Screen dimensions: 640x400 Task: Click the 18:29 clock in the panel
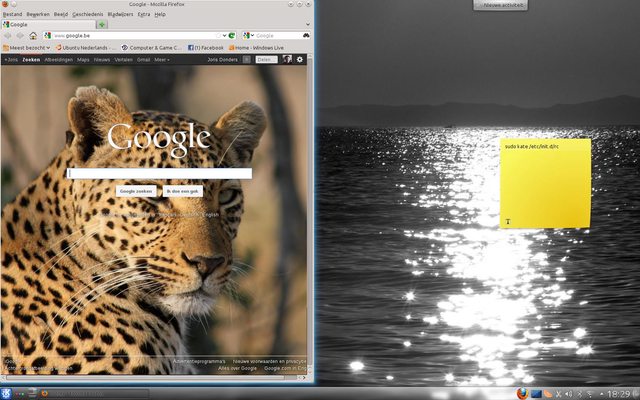pyautogui.click(x=618, y=394)
